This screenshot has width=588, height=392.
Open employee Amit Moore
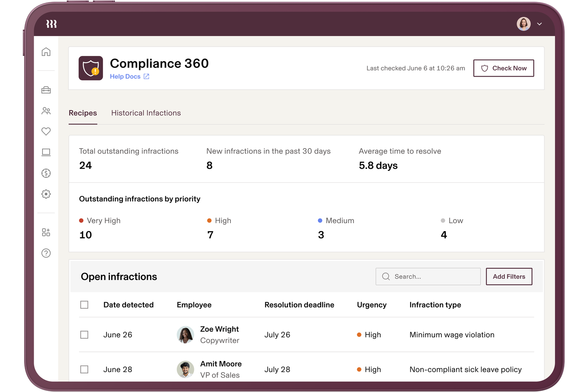(221, 364)
